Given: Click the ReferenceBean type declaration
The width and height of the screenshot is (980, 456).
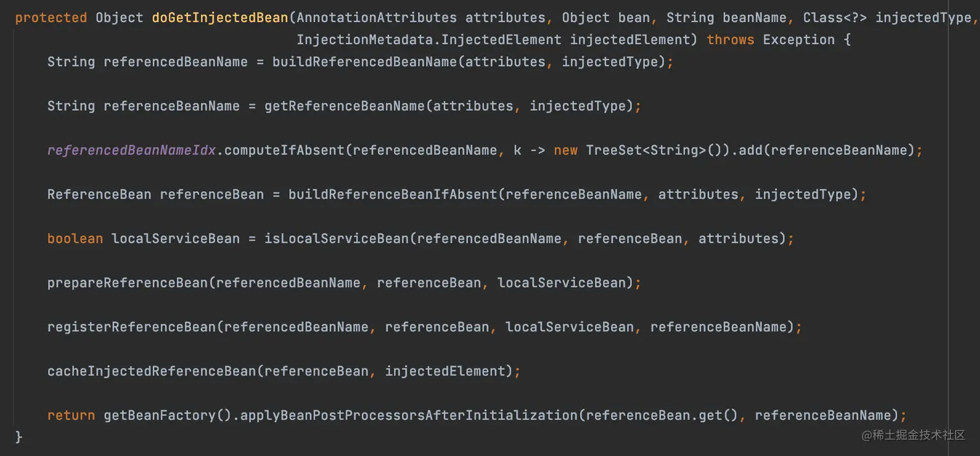Looking at the screenshot, I should 99,194.
